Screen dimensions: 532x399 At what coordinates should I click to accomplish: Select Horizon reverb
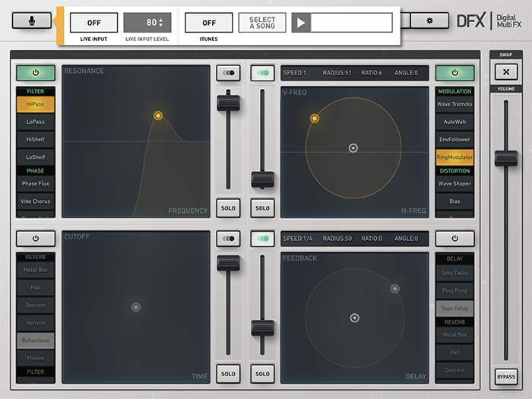tap(36, 323)
